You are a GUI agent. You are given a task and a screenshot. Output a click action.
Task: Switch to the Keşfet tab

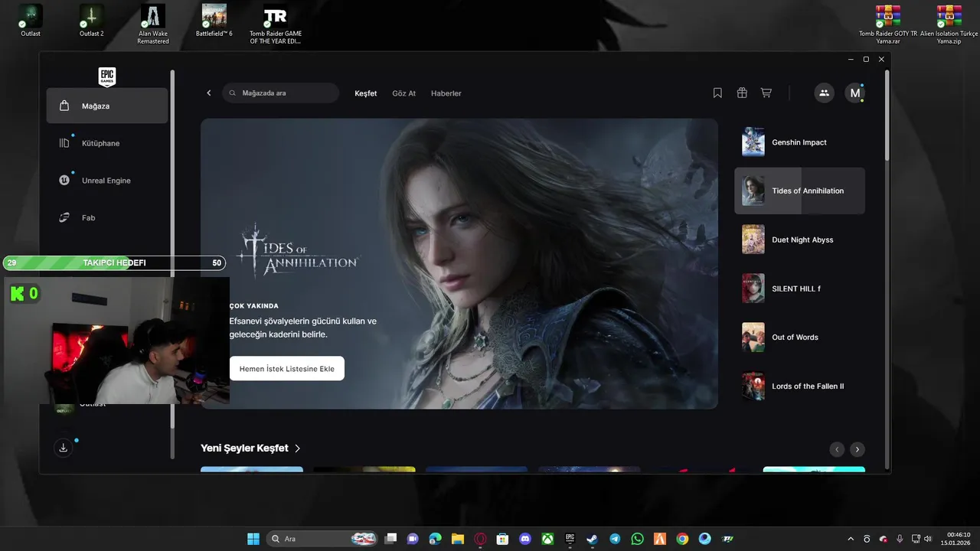(366, 93)
